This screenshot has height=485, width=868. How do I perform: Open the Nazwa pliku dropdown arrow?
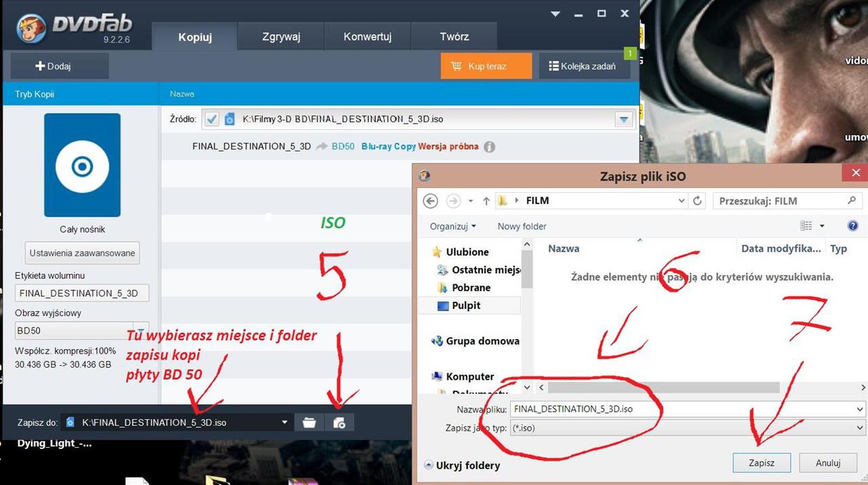coord(860,409)
